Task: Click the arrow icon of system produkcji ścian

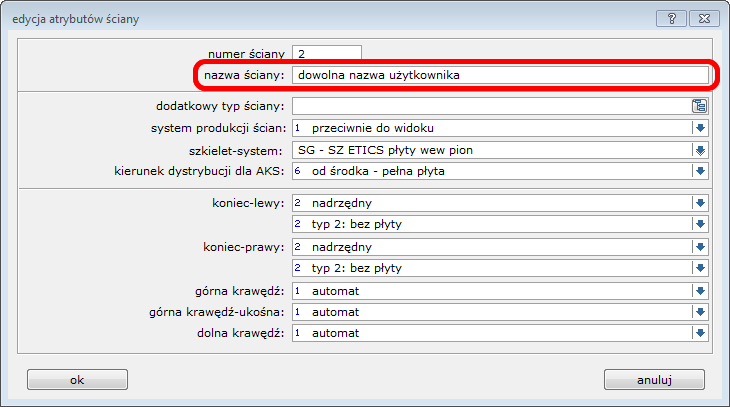Action: pos(700,128)
